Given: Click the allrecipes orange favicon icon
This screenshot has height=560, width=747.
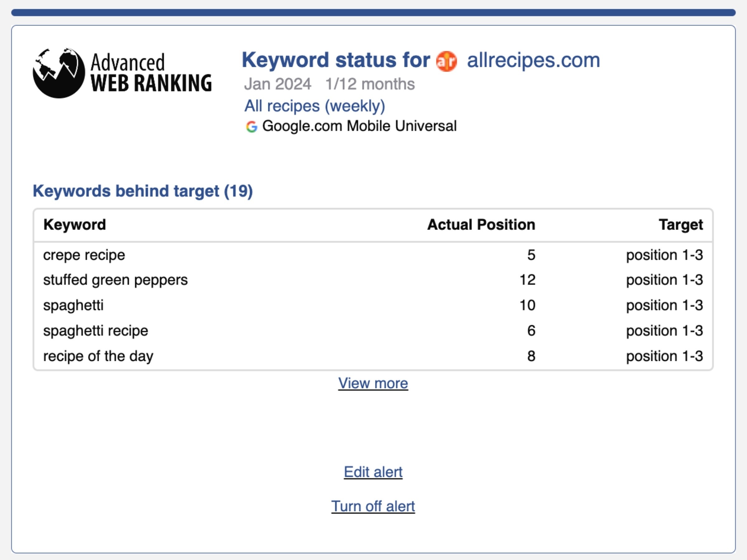Looking at the screenshot, I should click(446, 61).
